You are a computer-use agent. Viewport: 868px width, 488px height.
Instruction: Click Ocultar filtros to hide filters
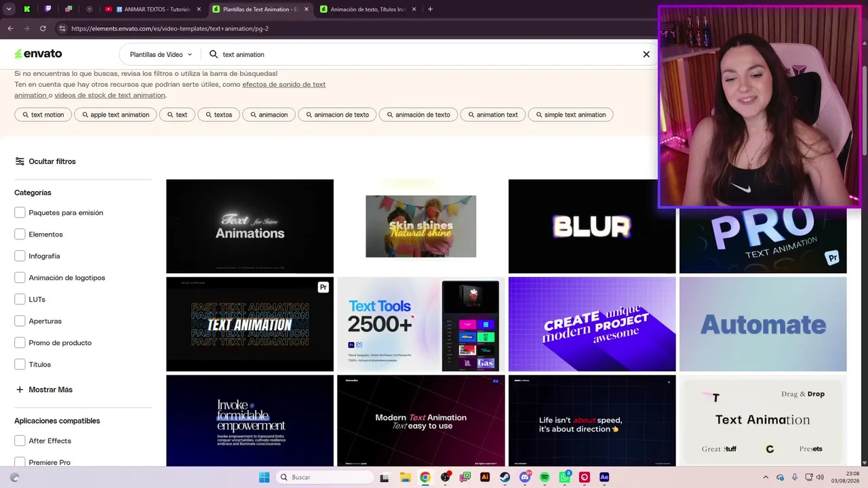[x=45, y=161]
